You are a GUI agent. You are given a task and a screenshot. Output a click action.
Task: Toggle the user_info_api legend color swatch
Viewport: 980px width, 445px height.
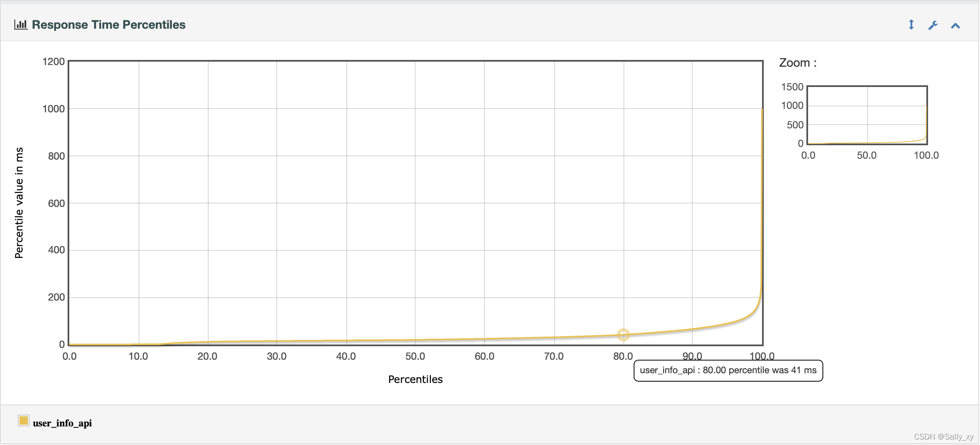(24, 421)
